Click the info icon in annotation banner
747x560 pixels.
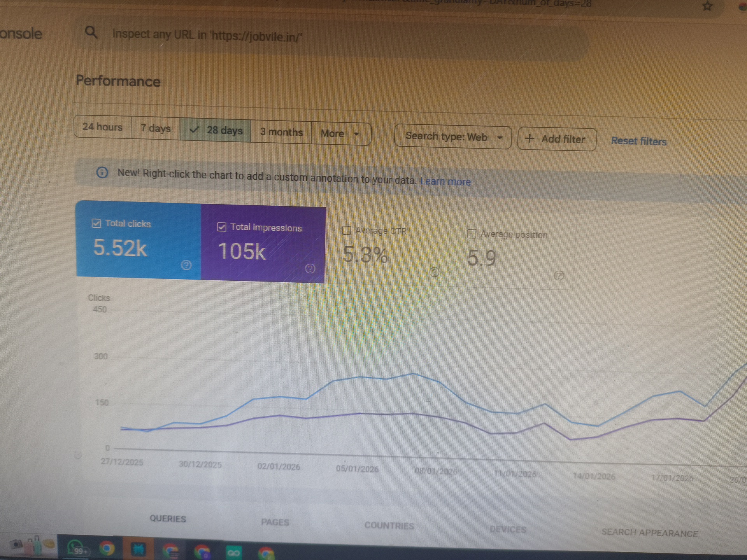(102, 172)
